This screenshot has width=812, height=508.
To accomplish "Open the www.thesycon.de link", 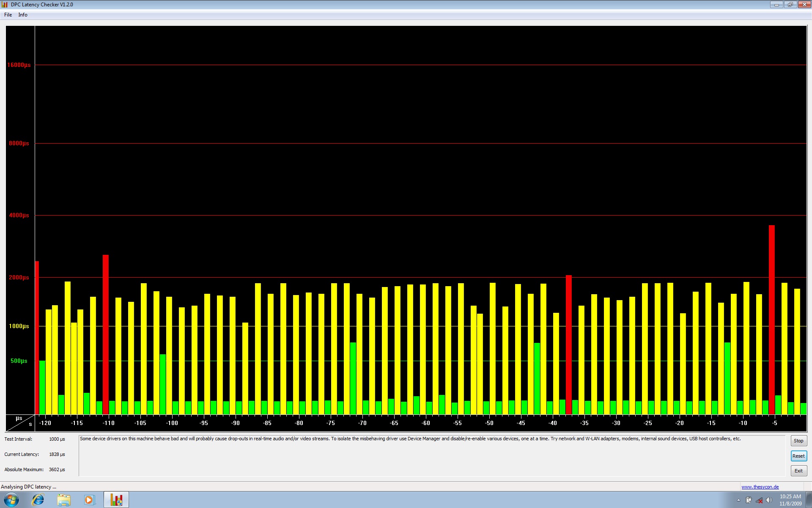I will pos(760,487).
